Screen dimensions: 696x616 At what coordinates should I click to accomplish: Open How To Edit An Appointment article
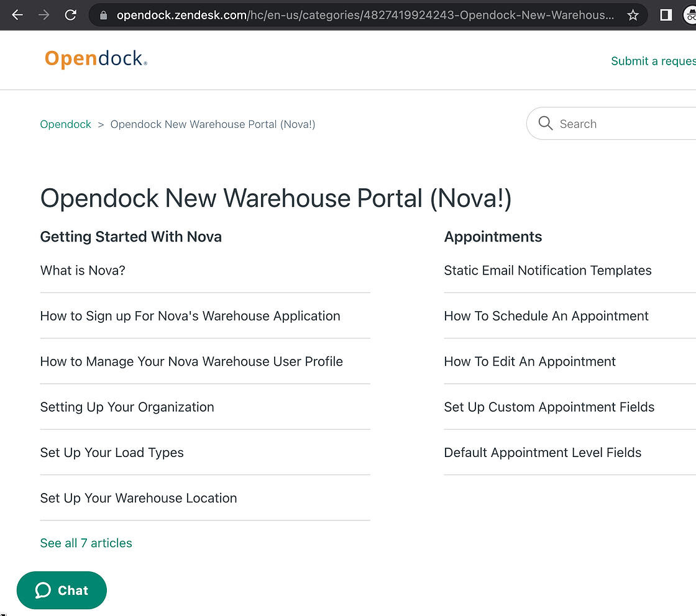click(529, 362)
